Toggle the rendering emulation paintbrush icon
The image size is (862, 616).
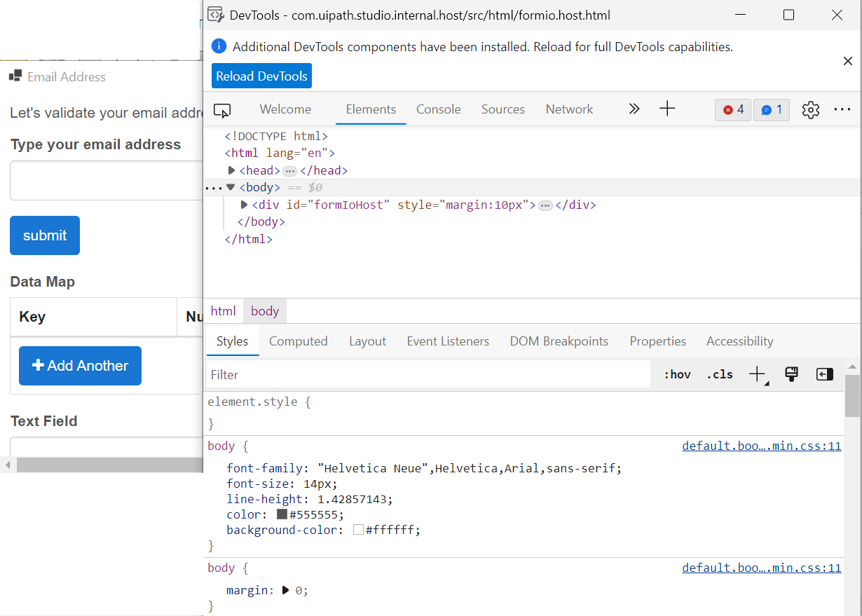pyautogui.click(x=792, y=374)
